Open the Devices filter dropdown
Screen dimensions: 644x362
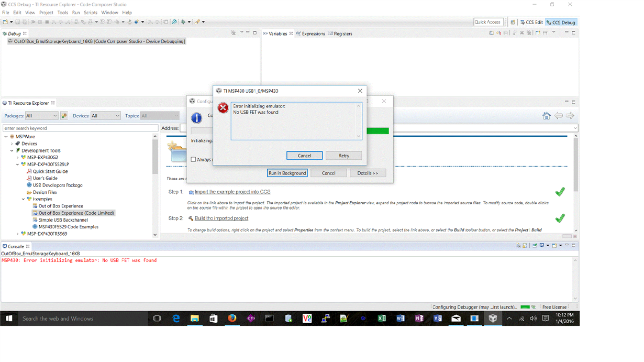coord(105,116)
